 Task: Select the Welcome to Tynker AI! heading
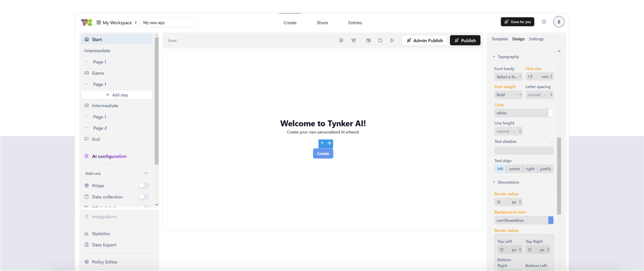323,123
